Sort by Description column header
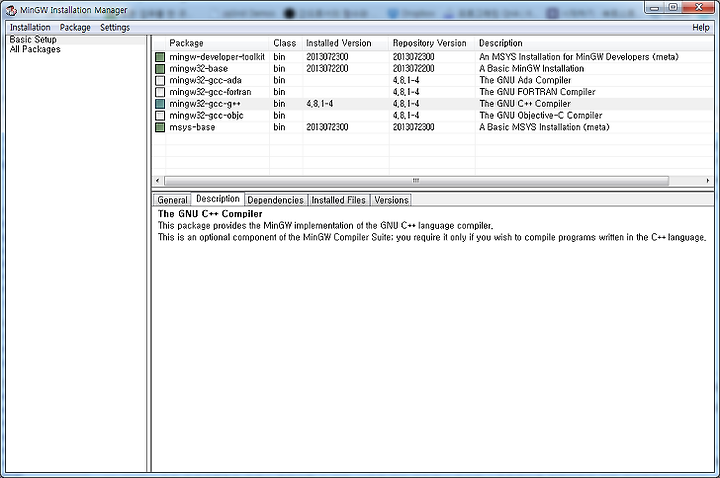Viewport: 720px width, 478px height. coord(594,43)
